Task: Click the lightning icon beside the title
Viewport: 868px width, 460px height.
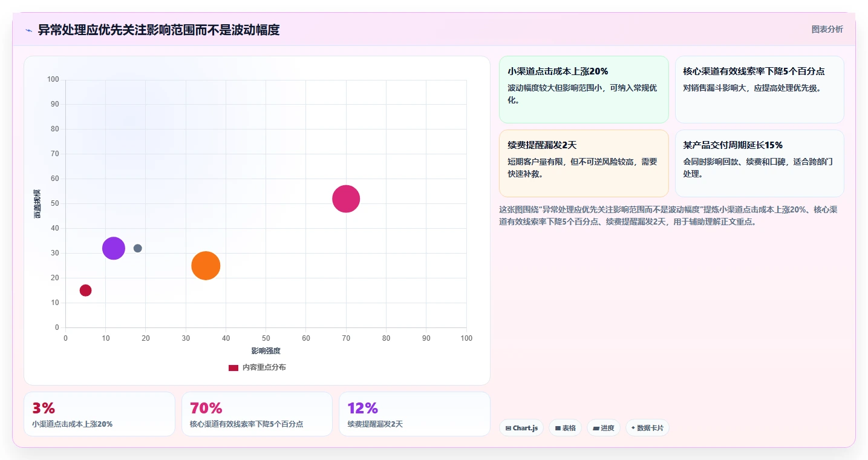Action: click(28, 30)
